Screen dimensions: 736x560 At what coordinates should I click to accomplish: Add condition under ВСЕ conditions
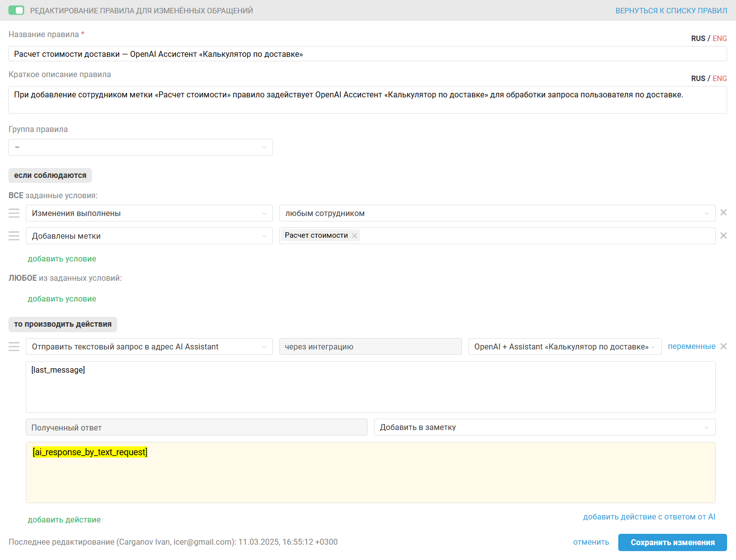click(x=62, y=259)
